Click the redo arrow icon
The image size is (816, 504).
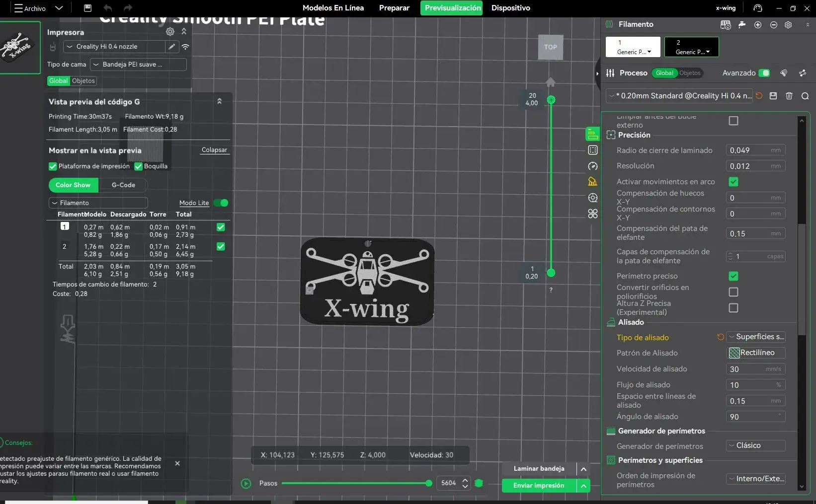pos(128,8)
